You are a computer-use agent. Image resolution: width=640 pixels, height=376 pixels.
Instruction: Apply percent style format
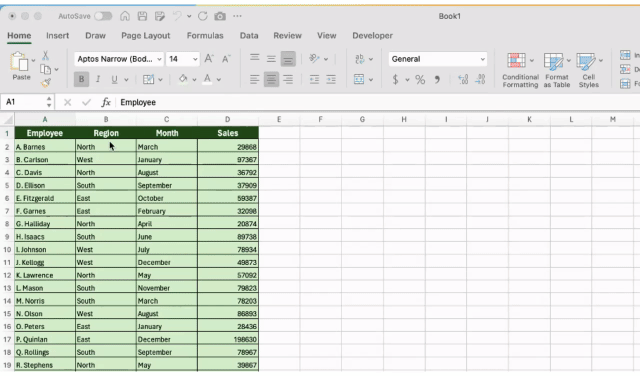pyautogui.click(x=420, y=79)
